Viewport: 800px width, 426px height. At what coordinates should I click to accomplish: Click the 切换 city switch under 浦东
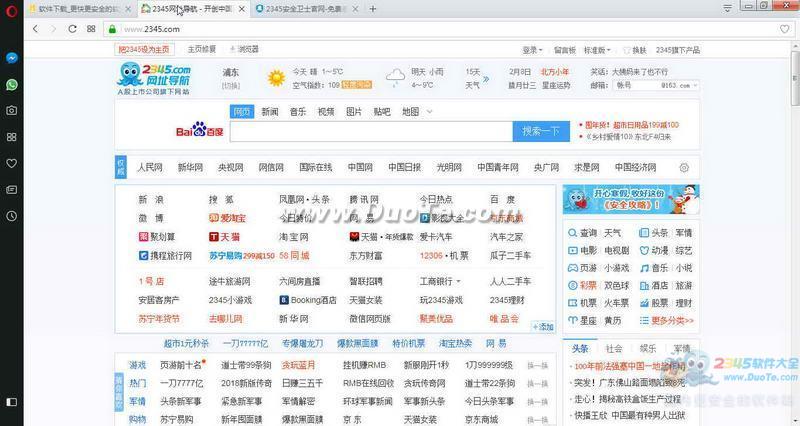click(x=231, y=86)
